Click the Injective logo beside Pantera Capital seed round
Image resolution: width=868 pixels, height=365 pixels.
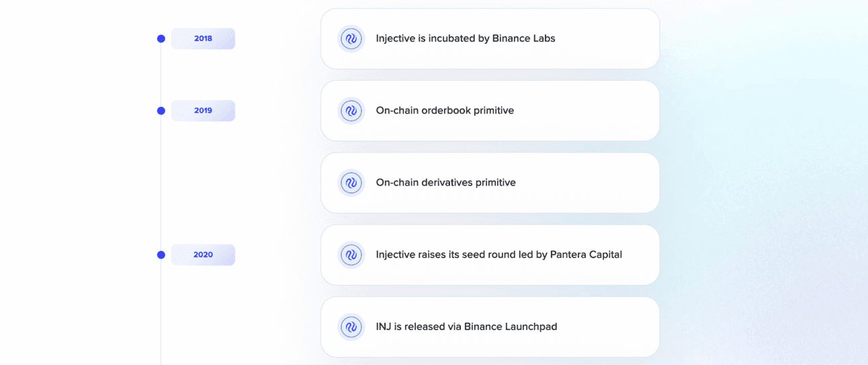(x=351, y=255)
